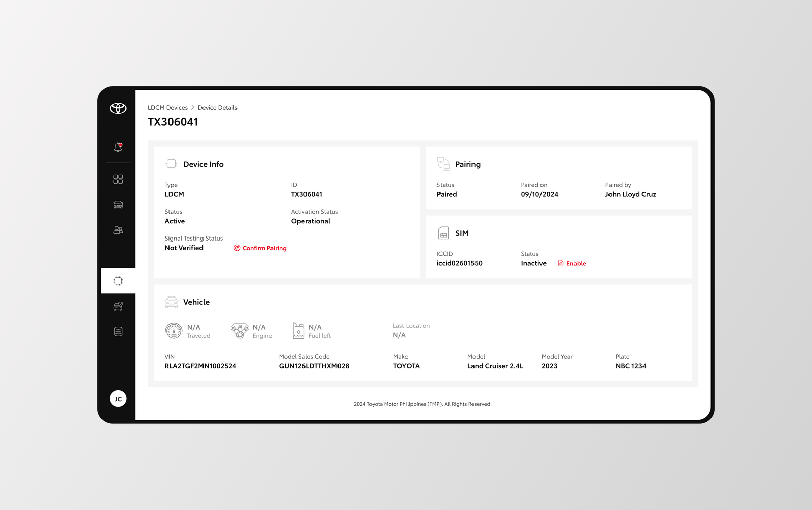
Task: Open the JC user avatar
Action: tap(118, 399)
